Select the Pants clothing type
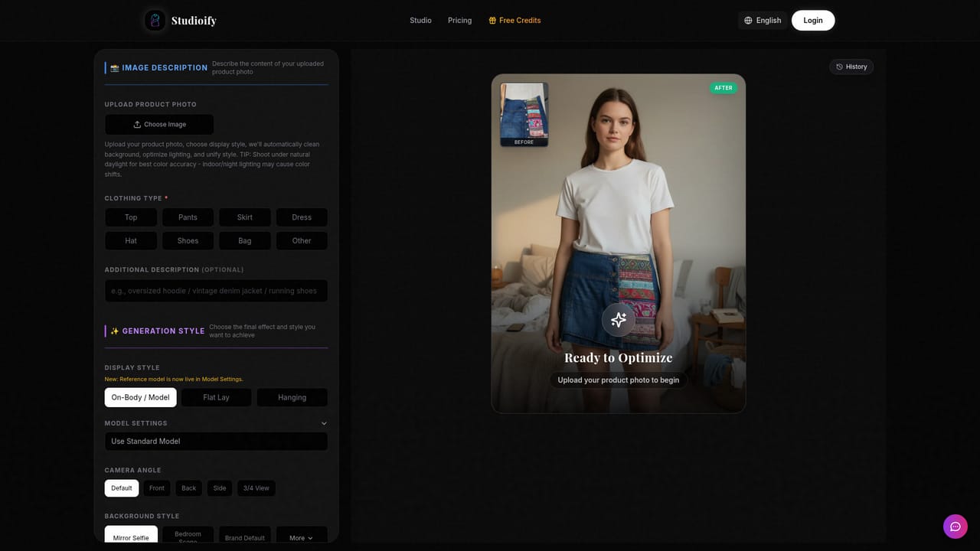This screenshot has width=980, height=551. (x=188, y=217)
